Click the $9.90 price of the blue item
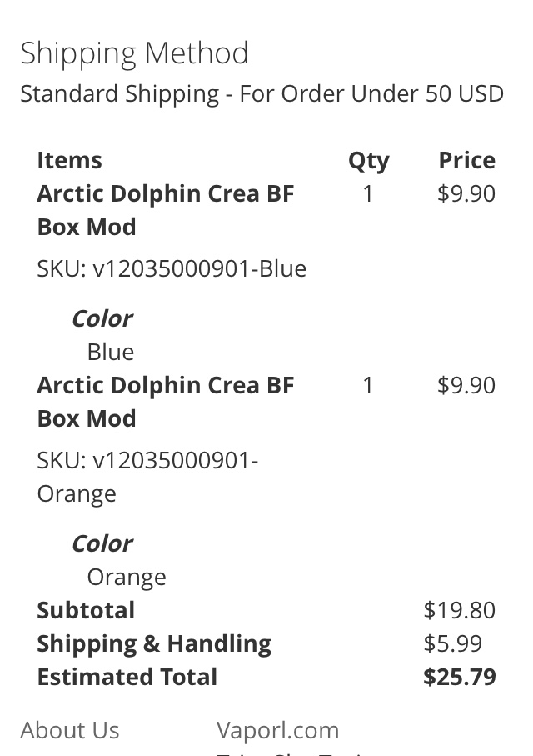This screenshot has width=533, height=756. click(x=466, y=193)
